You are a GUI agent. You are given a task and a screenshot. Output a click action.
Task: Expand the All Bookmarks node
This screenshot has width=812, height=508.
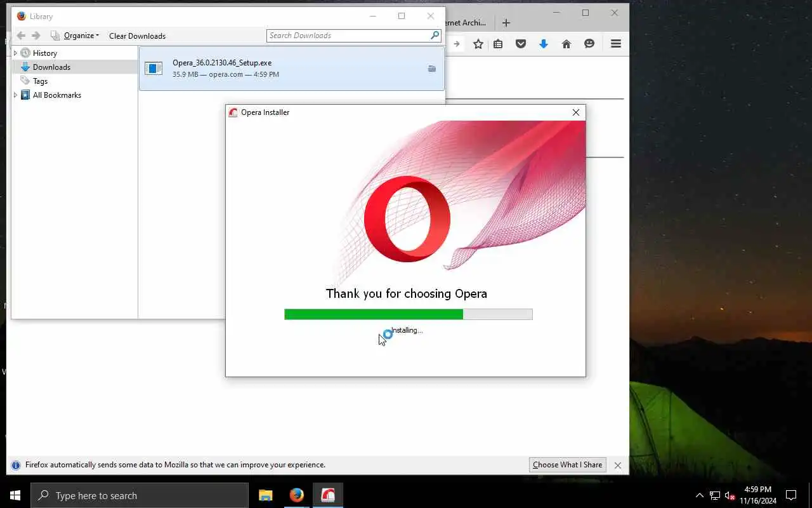click(x=16, y=95)
